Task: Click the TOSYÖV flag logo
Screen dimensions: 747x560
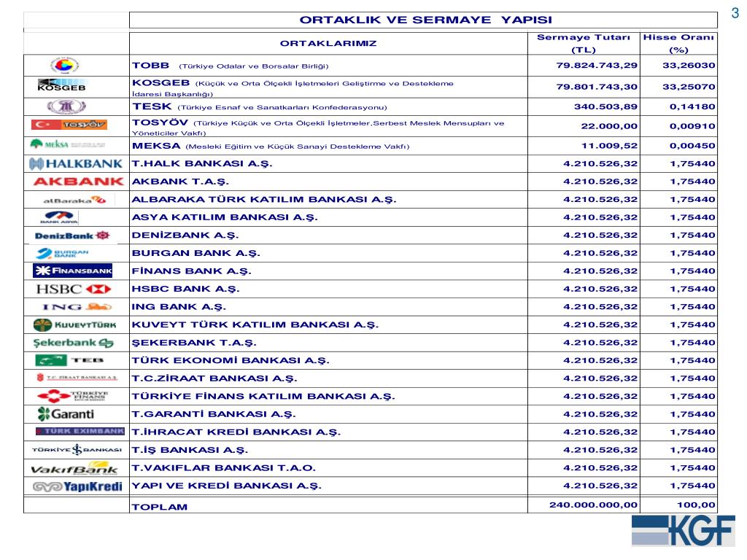Action: click(x=69, y=125)
